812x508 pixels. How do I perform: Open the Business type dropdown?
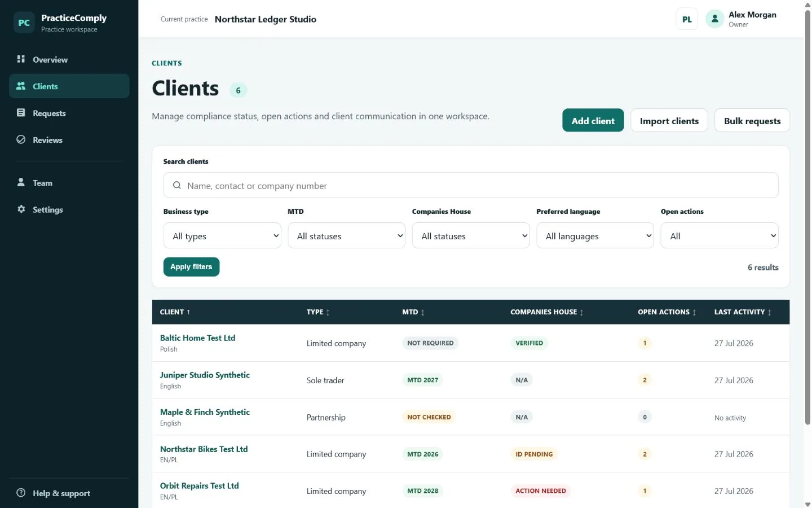coord(222,235)
